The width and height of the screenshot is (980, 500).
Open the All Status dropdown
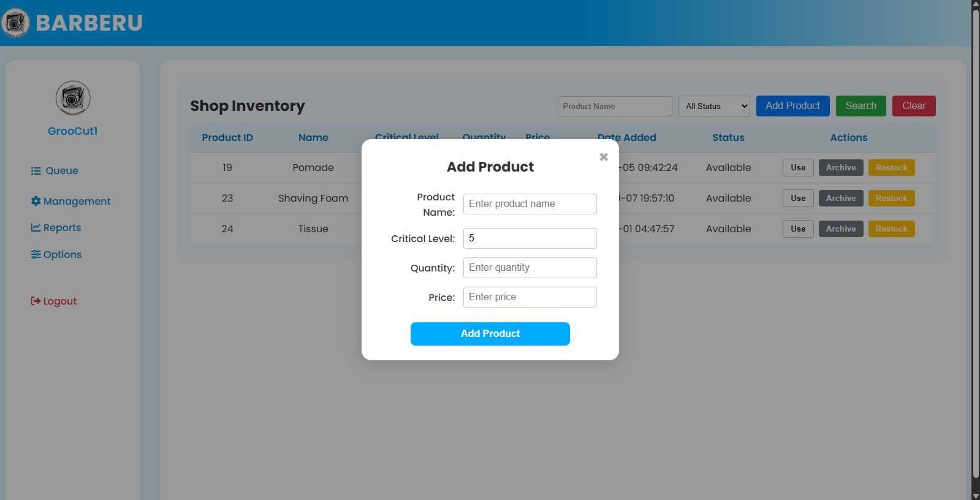pyautogui.click(x=714, y=106)
